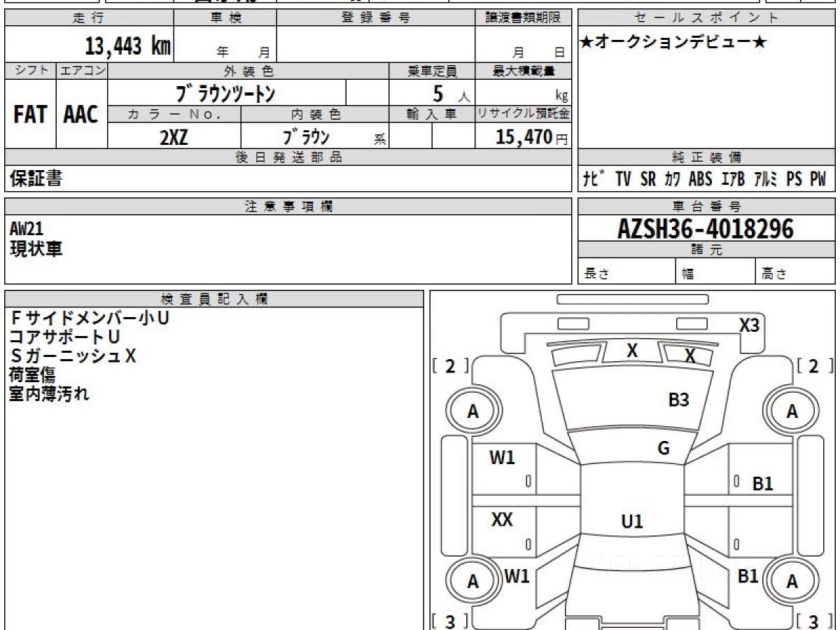
Task: Click the エアB equipment code
Action: [x=733, y=179]
